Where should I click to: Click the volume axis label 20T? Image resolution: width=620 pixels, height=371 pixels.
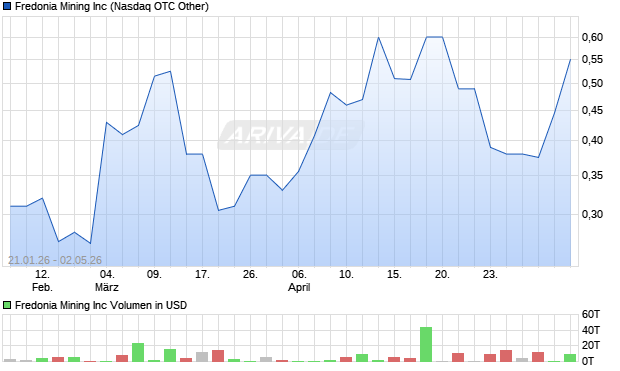(591, 345)
